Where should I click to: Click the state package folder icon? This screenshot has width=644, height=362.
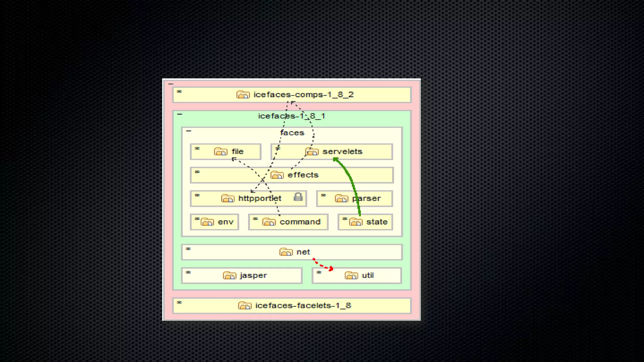pyautogui.click(x=356, y=222)
